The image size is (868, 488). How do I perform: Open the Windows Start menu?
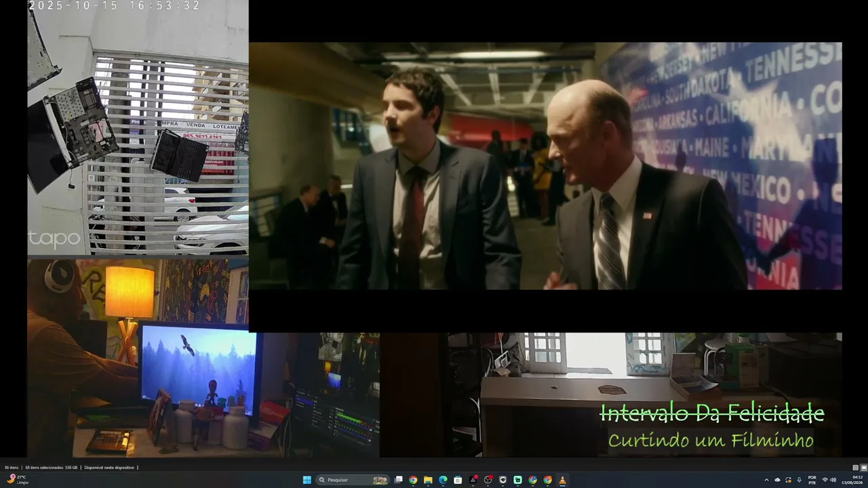tap(307, 480)
